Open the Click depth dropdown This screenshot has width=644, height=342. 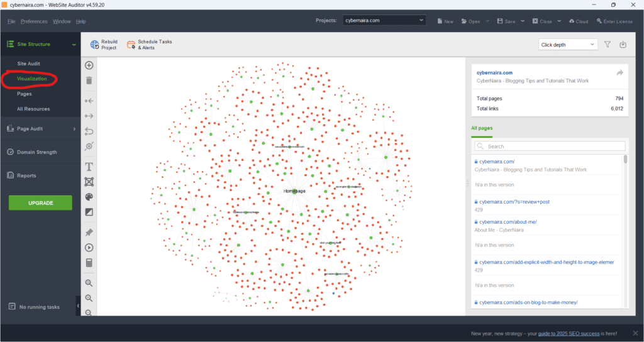[568, 45]
